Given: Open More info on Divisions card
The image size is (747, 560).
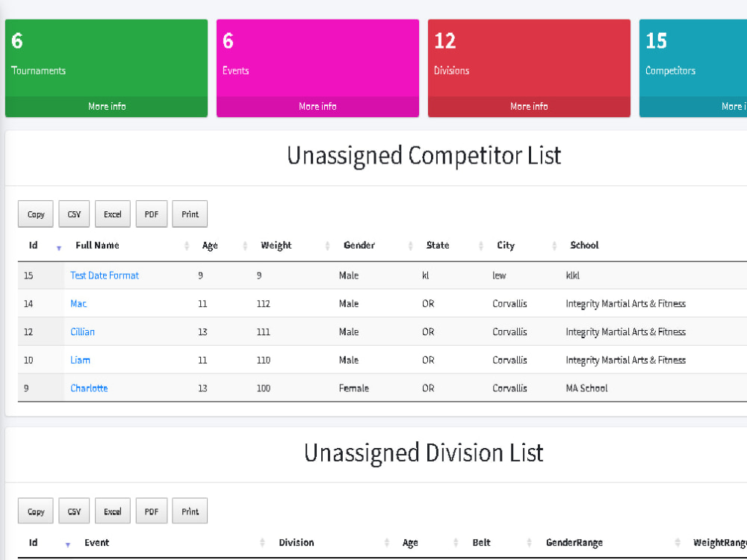Looking at the screenshot, I should pos(530,107).
